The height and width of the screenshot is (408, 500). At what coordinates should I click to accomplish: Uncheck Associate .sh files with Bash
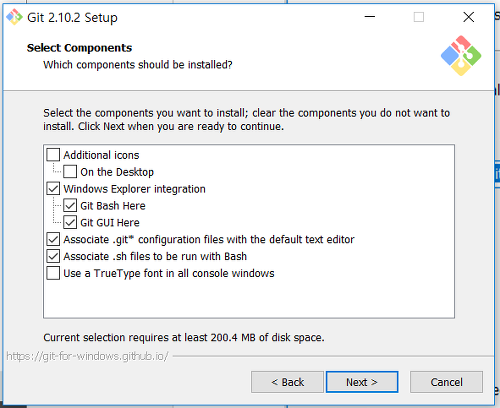click(53, 256)
